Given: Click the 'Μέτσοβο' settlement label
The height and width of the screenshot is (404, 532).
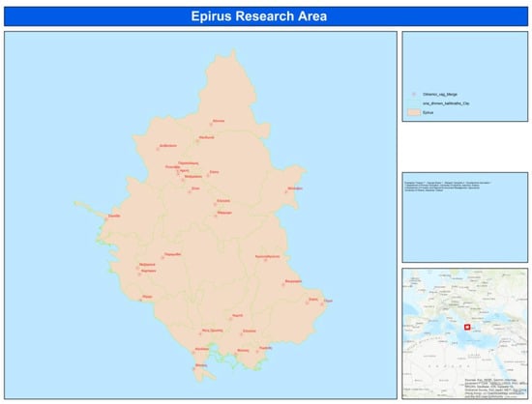Looking at the screenshot, I should pyautogui.click(x=295, y=188).
